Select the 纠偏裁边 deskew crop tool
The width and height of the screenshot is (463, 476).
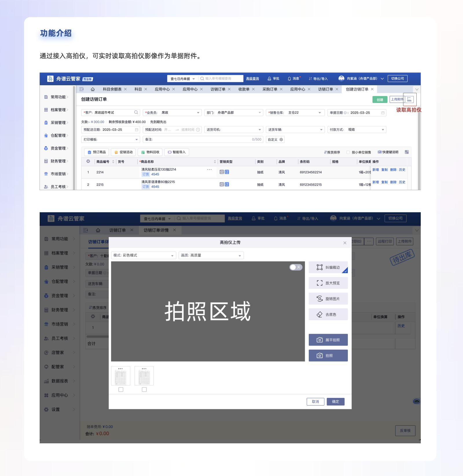pos(328,267)
